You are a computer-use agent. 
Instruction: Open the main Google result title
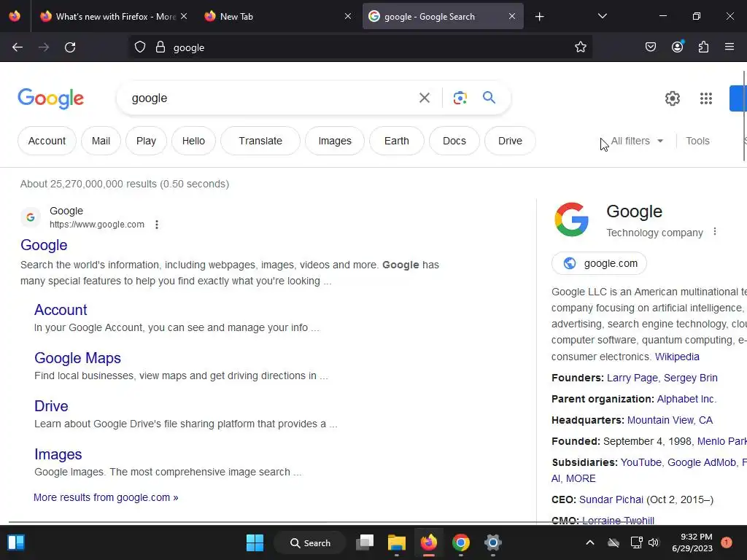point(44,245)
